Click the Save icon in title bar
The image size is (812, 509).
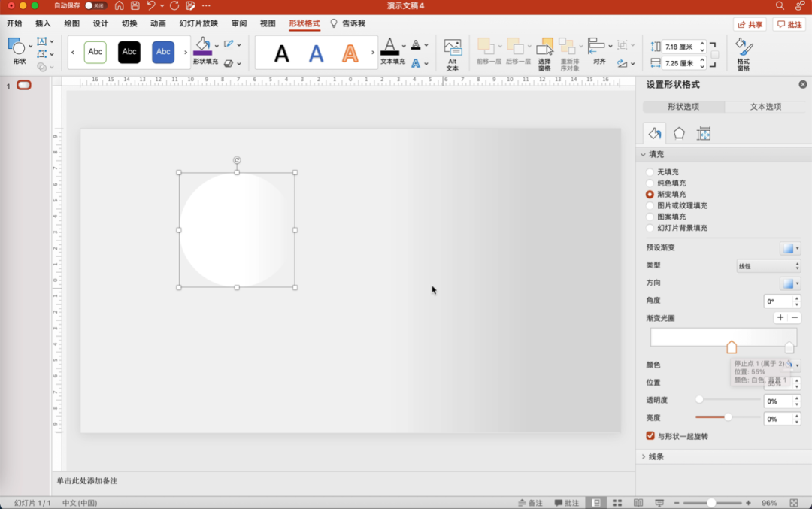coord(135,6)
